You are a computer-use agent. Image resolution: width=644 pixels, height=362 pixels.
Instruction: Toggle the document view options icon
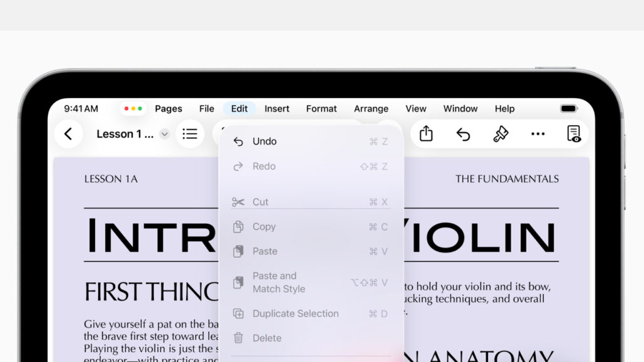click(x=574, y=134)
